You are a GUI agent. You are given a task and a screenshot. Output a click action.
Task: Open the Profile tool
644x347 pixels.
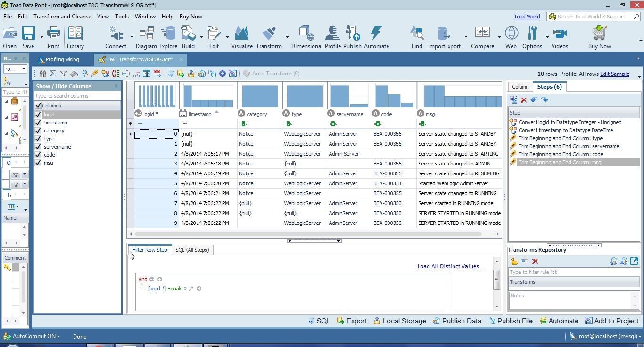(x=332, y=37)
